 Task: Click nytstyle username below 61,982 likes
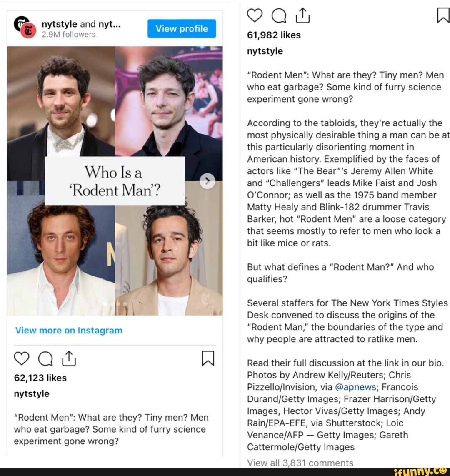click(265, 51)
